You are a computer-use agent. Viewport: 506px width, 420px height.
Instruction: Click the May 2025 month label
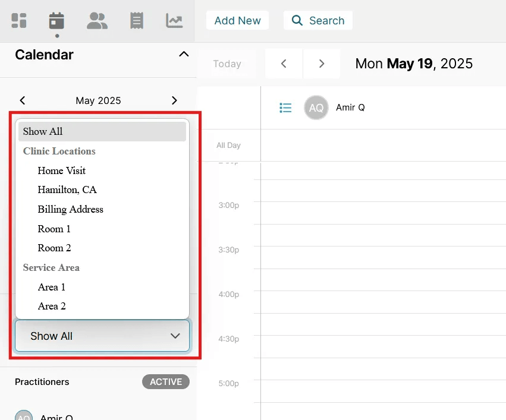pos(98,100)
